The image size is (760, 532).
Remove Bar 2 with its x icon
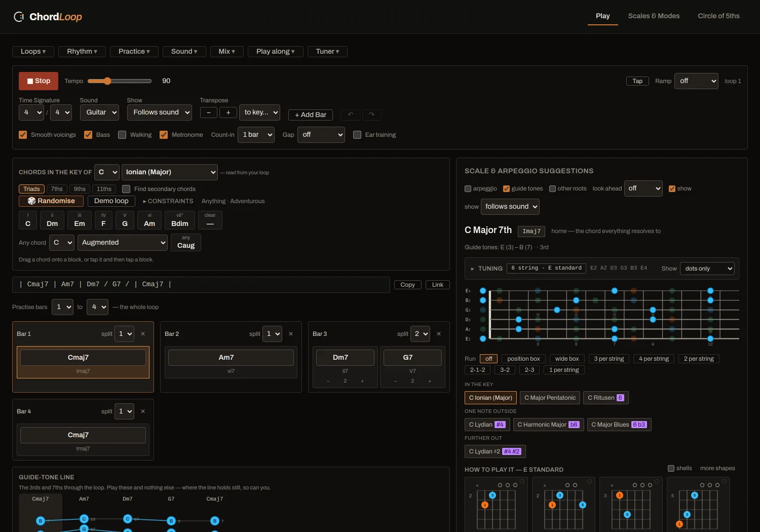point(291,334)
